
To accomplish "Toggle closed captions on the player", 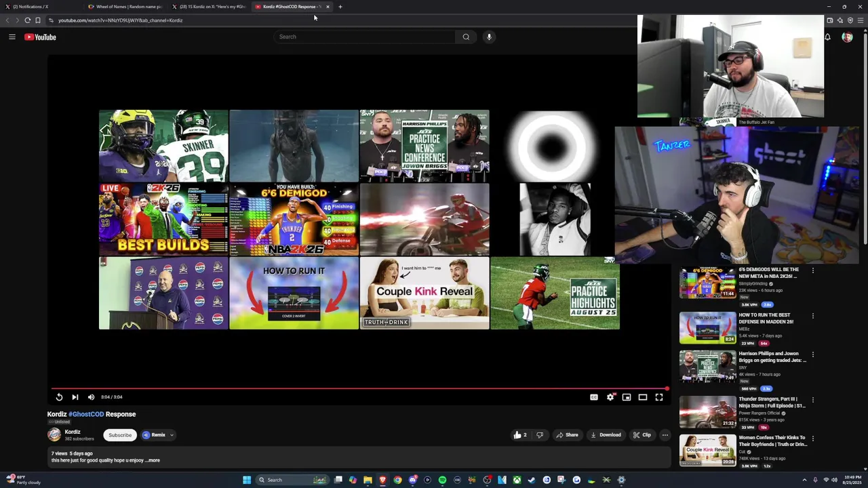I will (594, 397).
